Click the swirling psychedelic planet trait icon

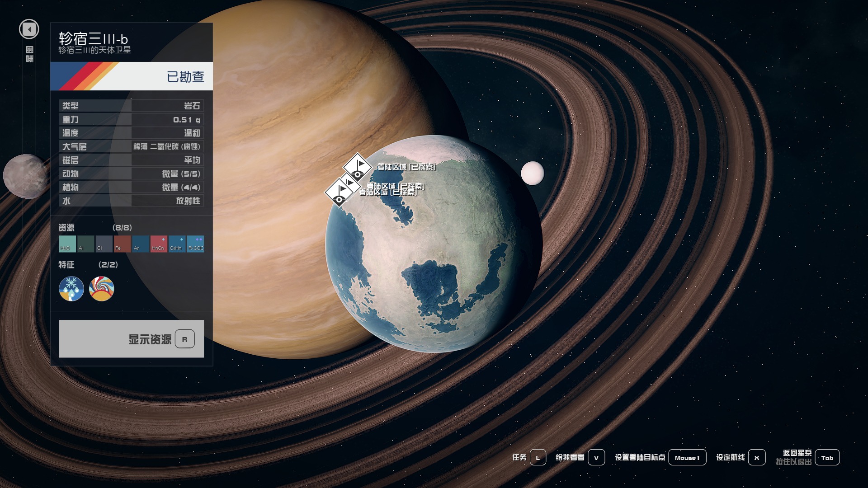[x=102, y=289]
